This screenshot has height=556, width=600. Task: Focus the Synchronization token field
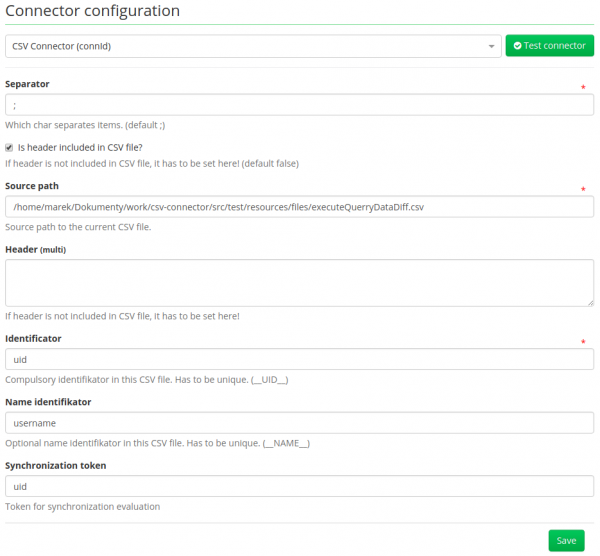pos(300,486)
